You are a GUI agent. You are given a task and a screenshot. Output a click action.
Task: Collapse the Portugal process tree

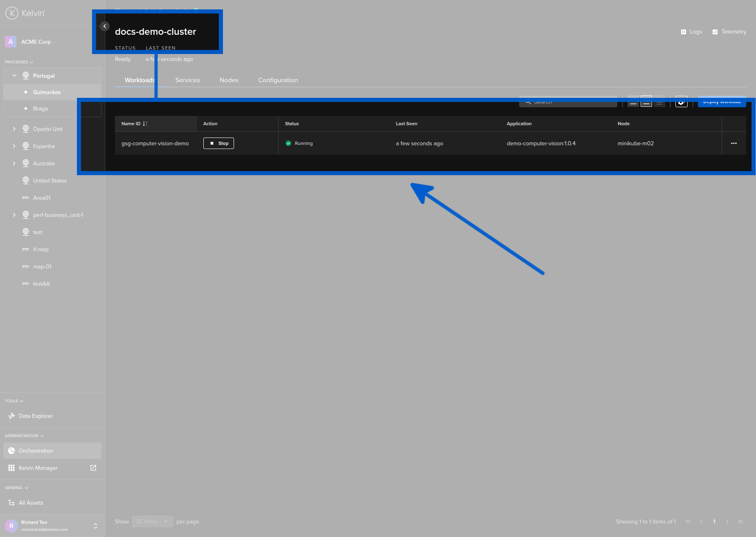pyautogui.click(x=14, y=75)
